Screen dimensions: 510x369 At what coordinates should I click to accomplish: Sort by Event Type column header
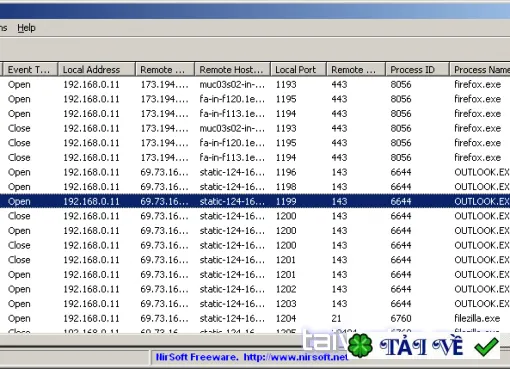click(30, 70)
